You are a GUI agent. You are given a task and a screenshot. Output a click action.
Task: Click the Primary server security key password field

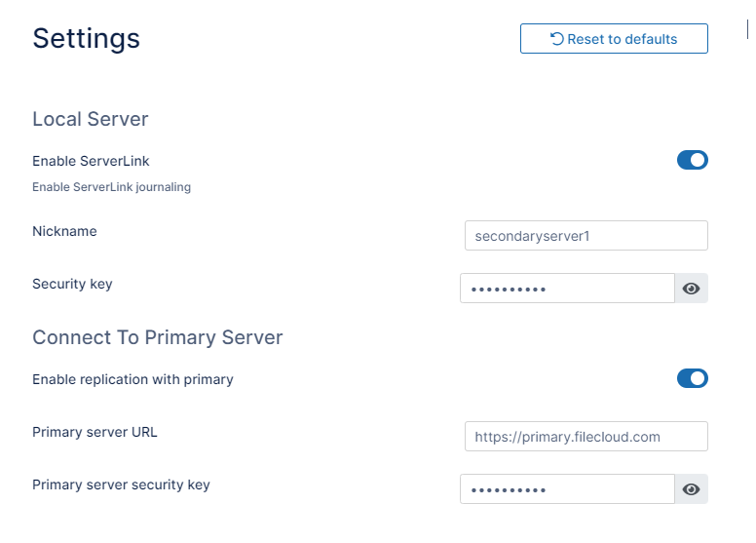pos(567,489)
